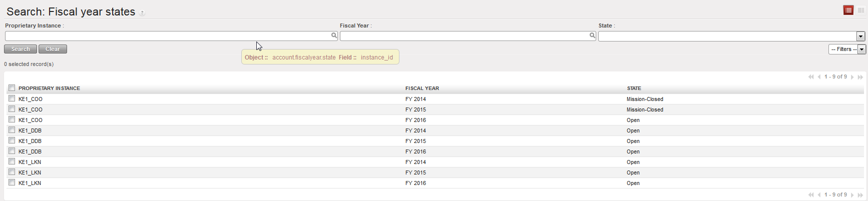Screen dimensions: 868x201
Task: Open the Fiscal Year lookup magnifier
Action: pos(592,35)
